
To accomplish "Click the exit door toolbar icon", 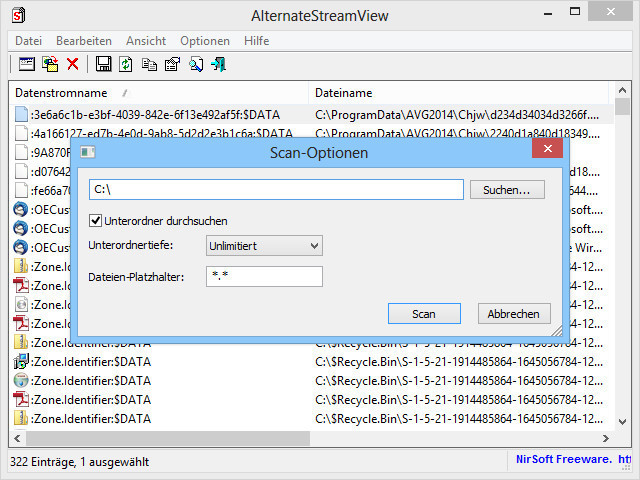I will click(x=219, y=64).
